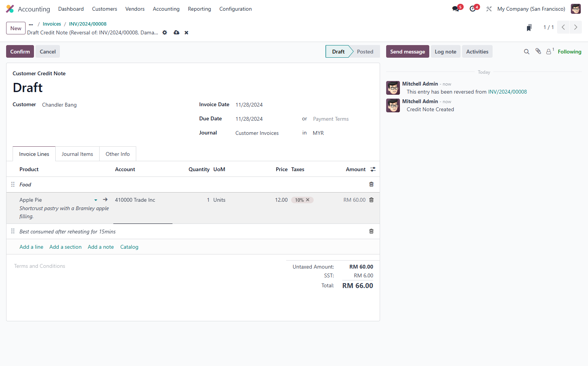Click the Log note button
588x366 pixels.
pos(445,52)
